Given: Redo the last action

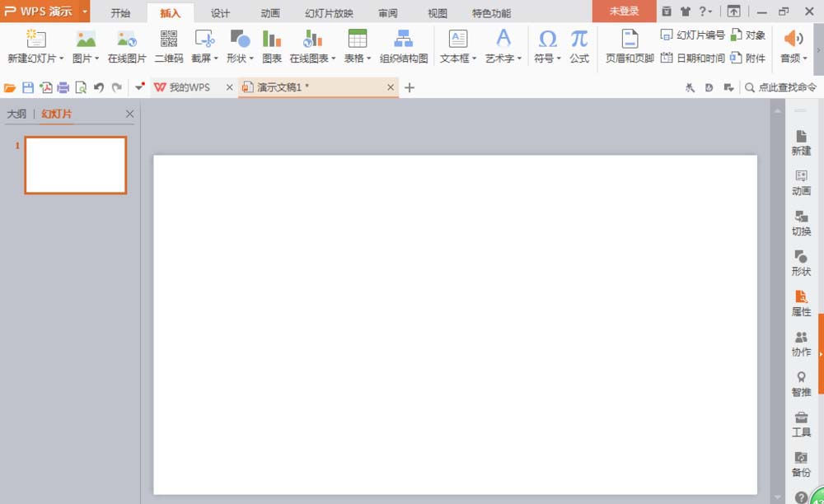Looking at the screenshot, I should [117, 87].
